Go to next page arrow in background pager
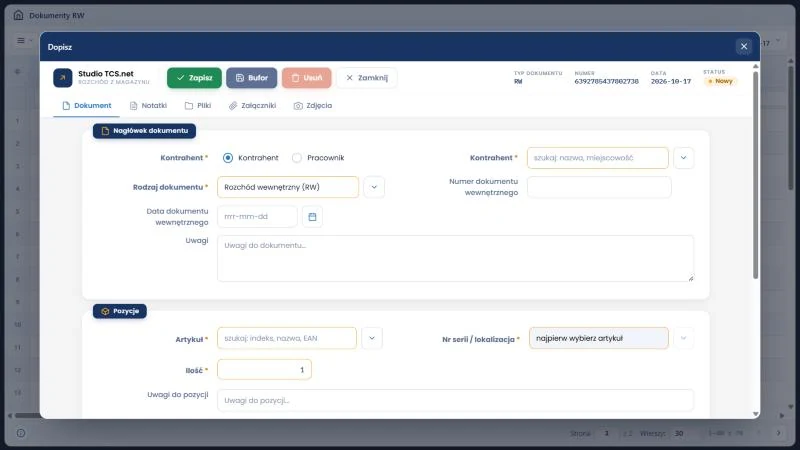The height and width of the screenshot is (450, 800). point(779,433)
